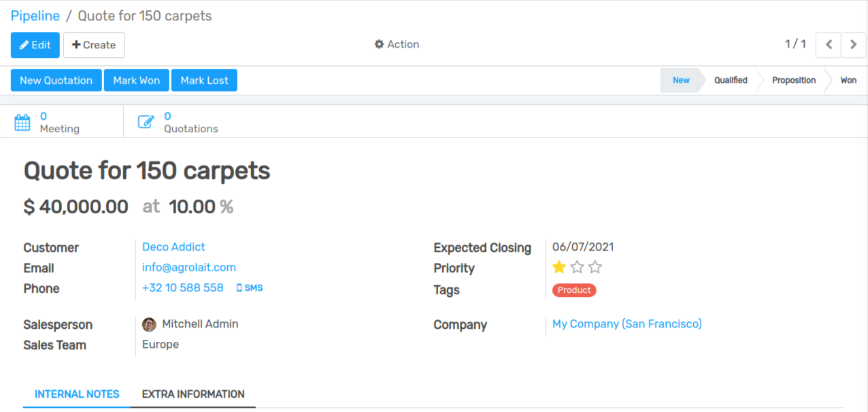This screenshot has width=868, height=412.
Task: Click the Edit button
Action: coord(35,45)
